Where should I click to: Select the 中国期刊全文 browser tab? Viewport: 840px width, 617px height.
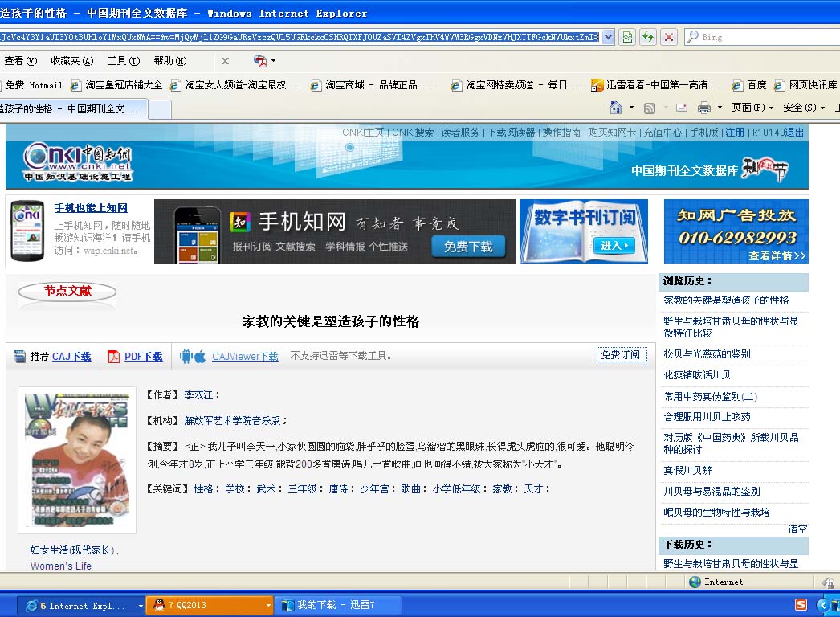click(x=72, y=109)
